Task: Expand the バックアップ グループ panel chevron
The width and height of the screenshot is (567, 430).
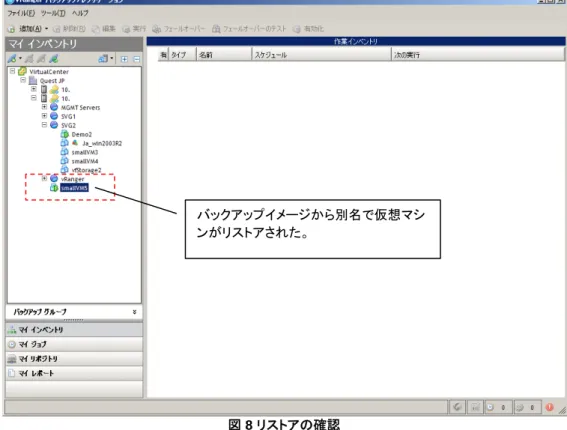Action: coord(135,312)
